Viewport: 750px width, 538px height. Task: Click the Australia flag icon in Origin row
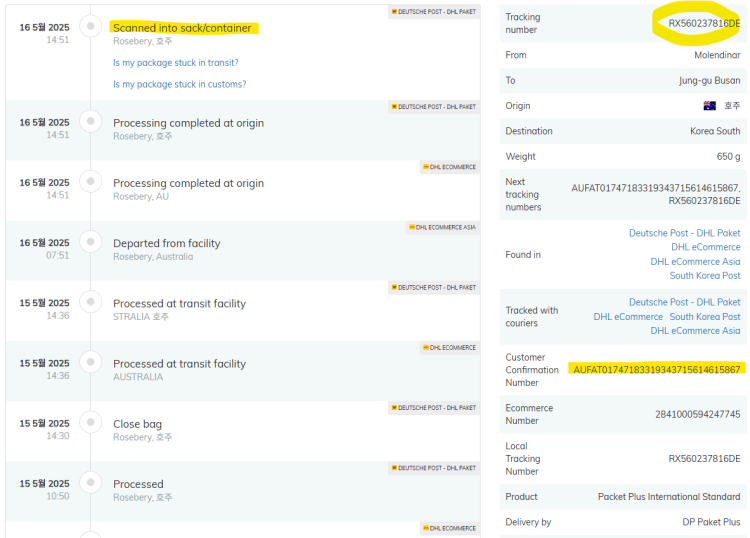[x=709, y=106]
